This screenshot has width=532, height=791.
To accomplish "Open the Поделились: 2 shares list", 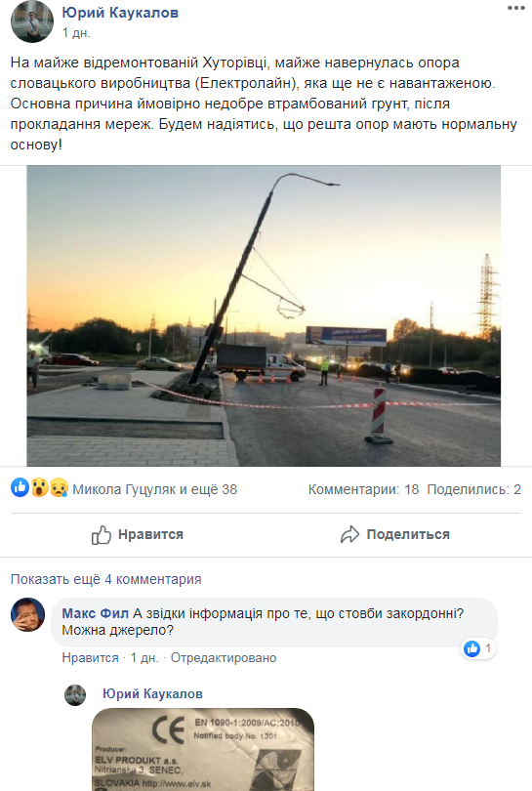I will coord(474,489).
